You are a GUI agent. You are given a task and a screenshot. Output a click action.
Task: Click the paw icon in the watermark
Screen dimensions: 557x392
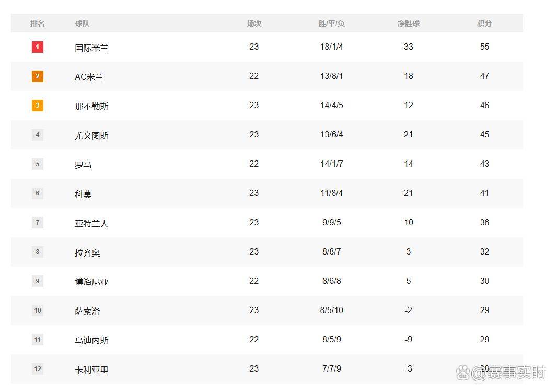coord(463,372)
